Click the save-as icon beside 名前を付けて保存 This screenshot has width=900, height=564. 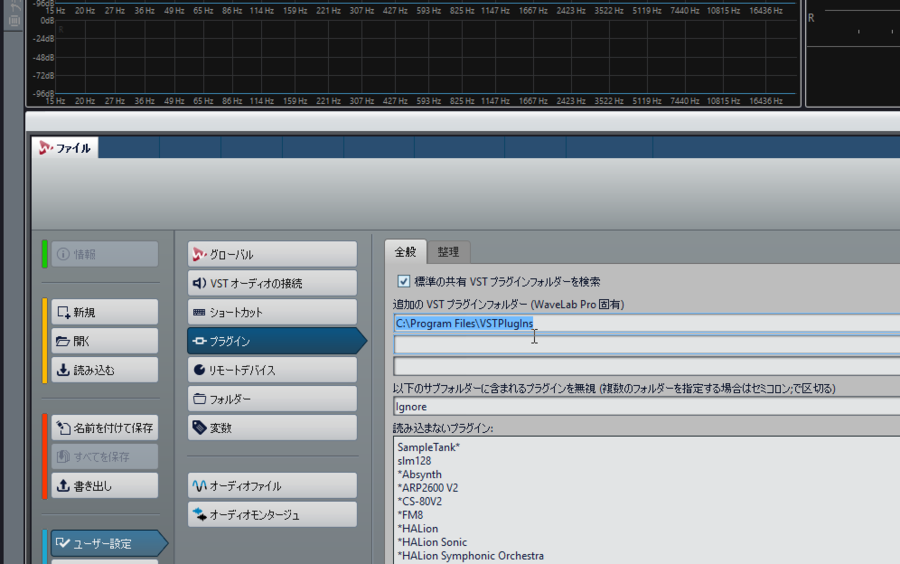(63, 428)
